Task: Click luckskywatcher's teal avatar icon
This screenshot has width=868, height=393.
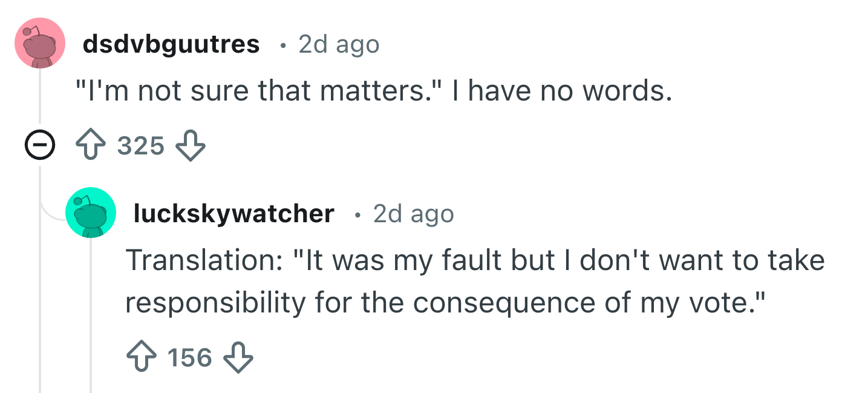Action: (x=91, y=212)
